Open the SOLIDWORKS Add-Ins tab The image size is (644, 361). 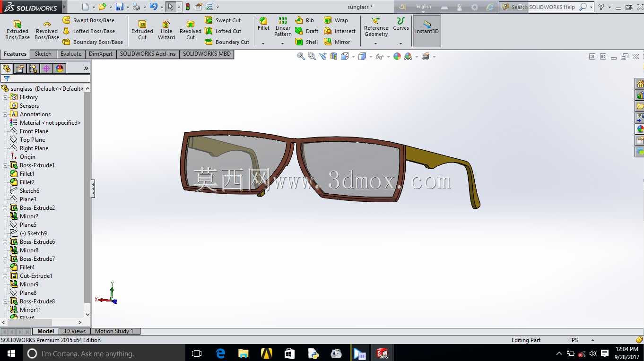click(148, 54)
